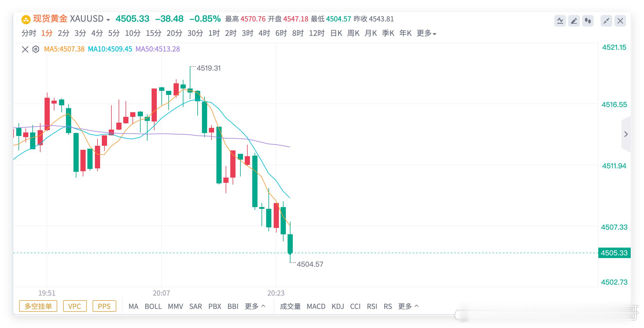Expand 更多 next to BBI indicators
The height and width of the screenshot is (328, 644).
pos(255,306)
